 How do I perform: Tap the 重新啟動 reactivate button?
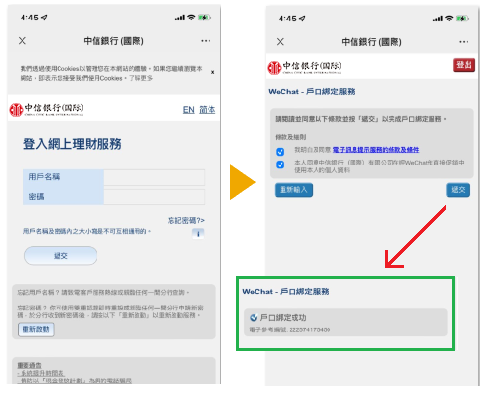tap(36, 330)
